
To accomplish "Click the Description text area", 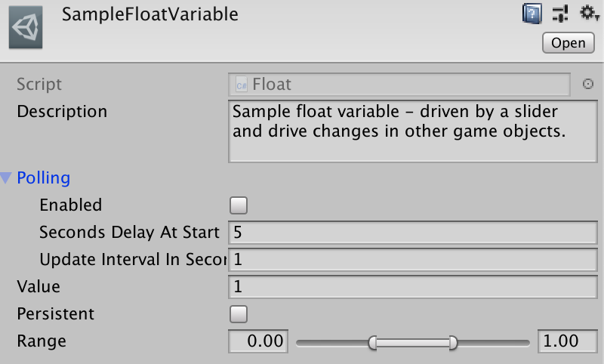I will click(x=412, y=131).
